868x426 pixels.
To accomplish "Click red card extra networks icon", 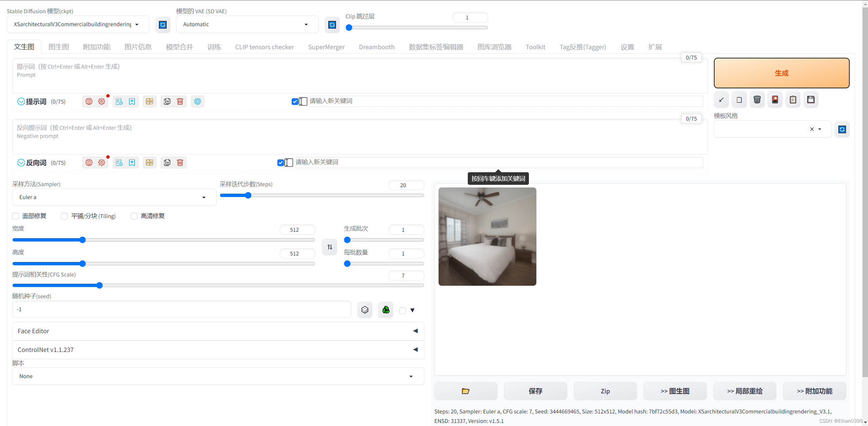I will pyautogui.click(x=775, y=100).
